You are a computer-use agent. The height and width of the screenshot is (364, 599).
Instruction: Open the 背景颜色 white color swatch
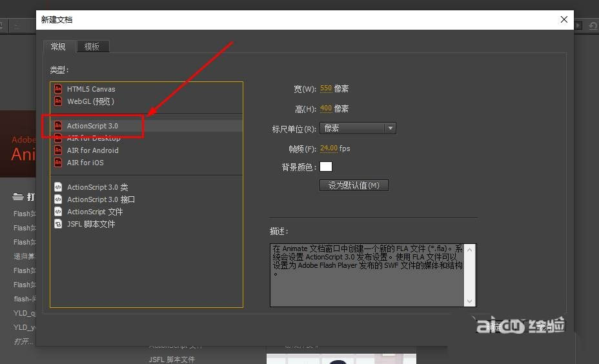(326, 167)
